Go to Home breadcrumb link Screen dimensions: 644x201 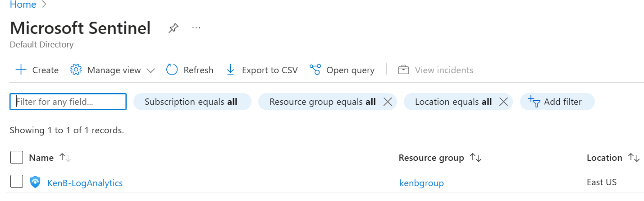23,5
